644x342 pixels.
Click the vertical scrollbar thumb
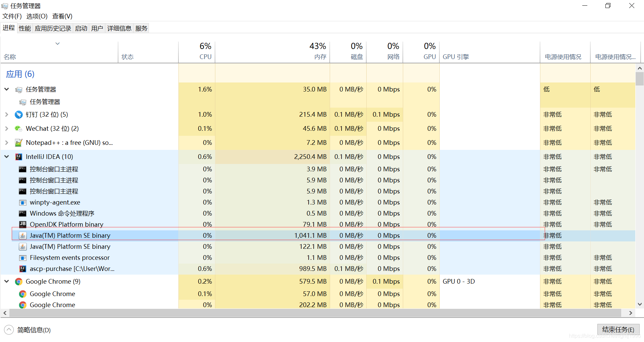pos(640,79)
